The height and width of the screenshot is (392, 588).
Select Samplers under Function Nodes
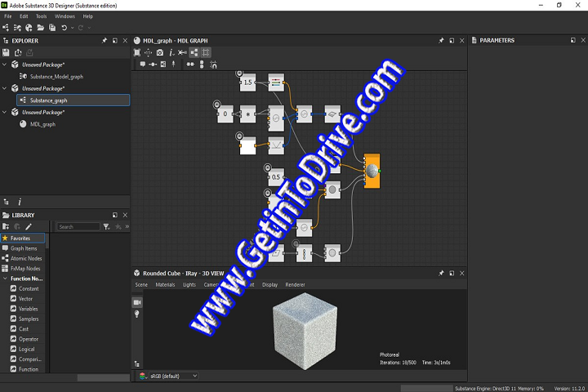pyautogui.click(x=29, y=318)
